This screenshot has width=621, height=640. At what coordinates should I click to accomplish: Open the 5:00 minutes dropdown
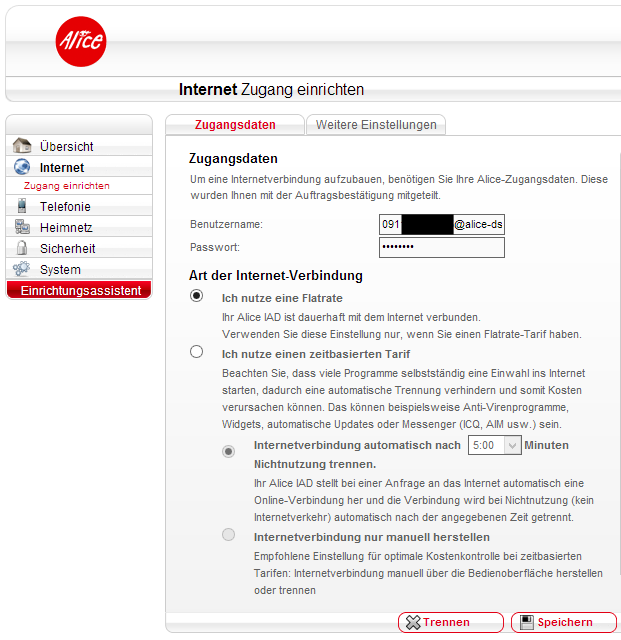[x=494, y=445]
